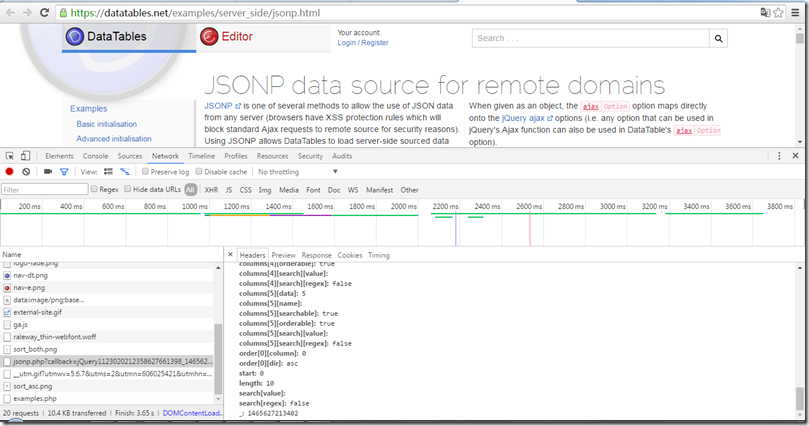Enable the Disable cache checkbox
The height and width of the screenshot is (426, 809).
pos(198,172)
